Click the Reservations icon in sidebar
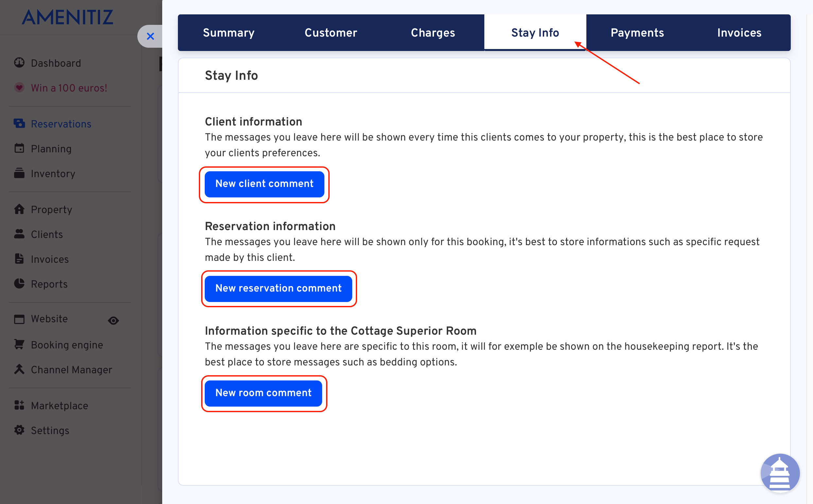 19,123
